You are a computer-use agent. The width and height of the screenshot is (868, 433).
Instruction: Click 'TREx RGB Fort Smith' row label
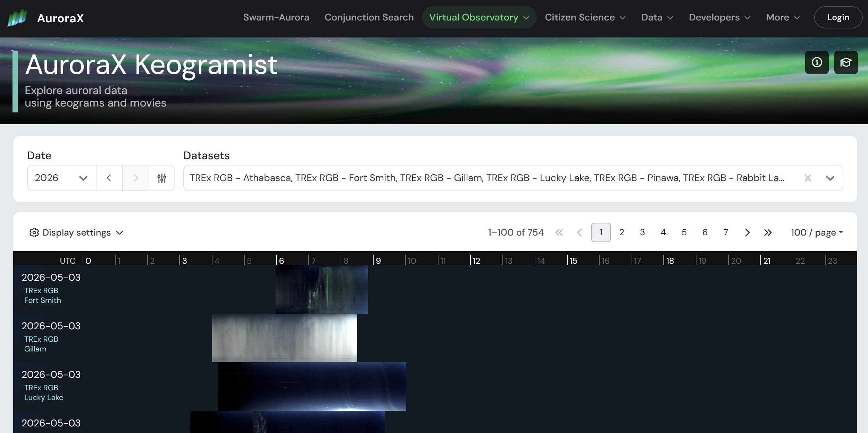click(42, 296)
